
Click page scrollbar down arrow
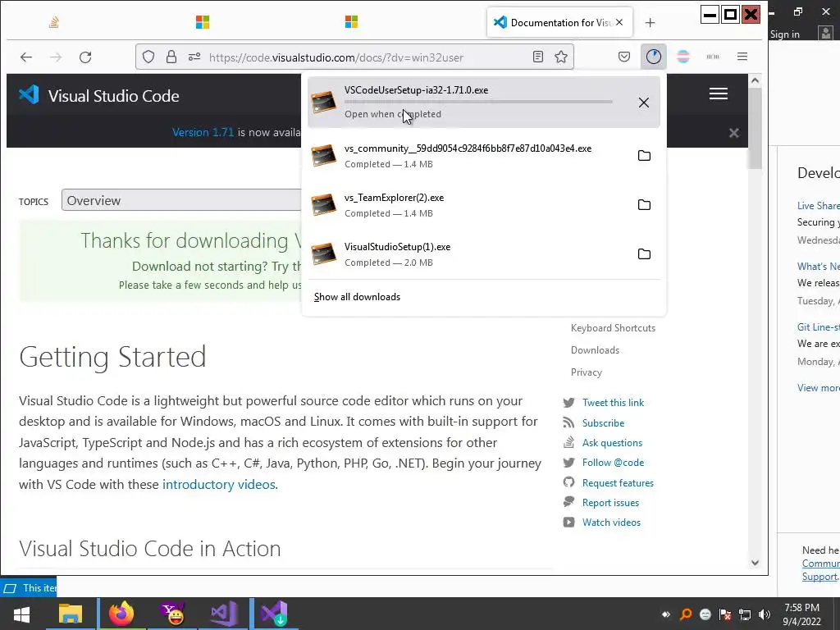point(755,563)
